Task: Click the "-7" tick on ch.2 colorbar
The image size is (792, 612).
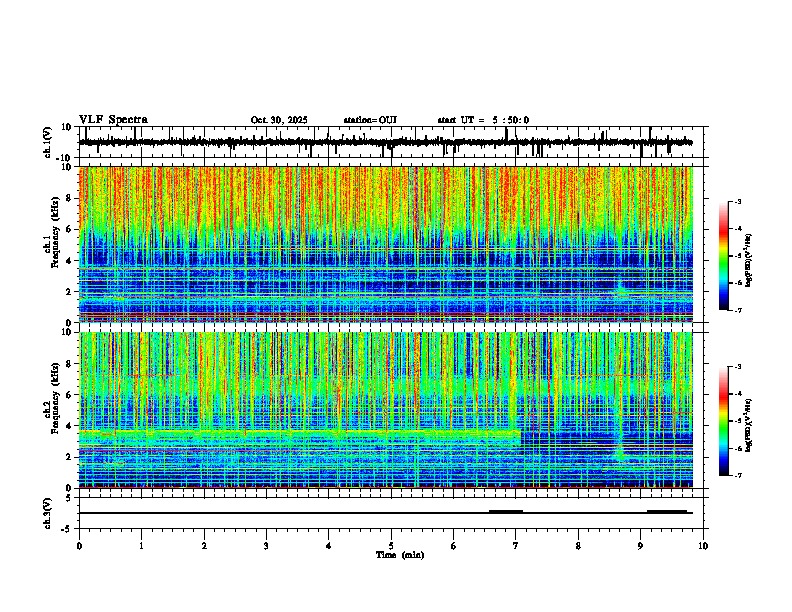Action: 737,476
